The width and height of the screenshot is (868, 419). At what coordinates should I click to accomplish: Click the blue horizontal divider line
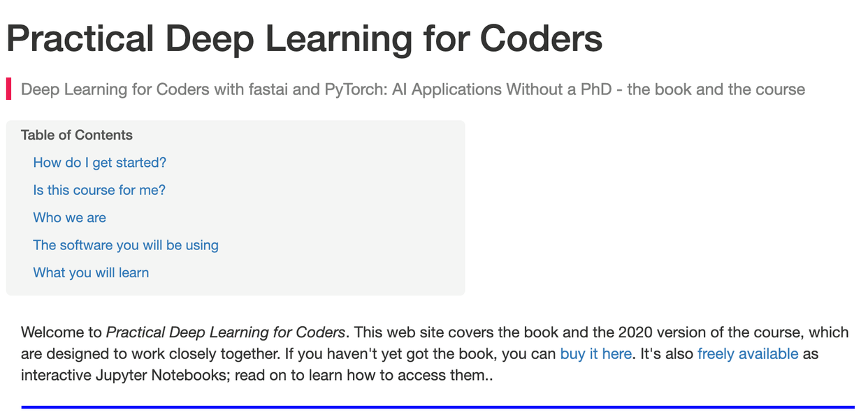coord(437,406)
